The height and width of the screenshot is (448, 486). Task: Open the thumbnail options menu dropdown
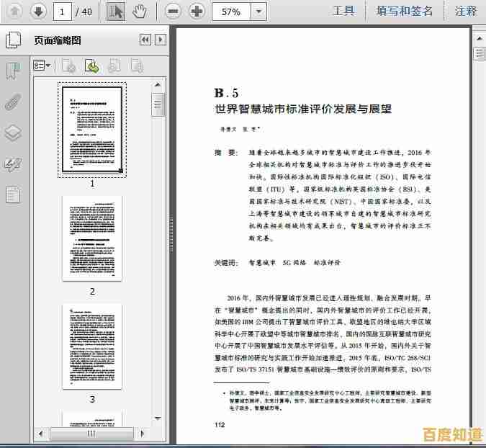[42, 66]
